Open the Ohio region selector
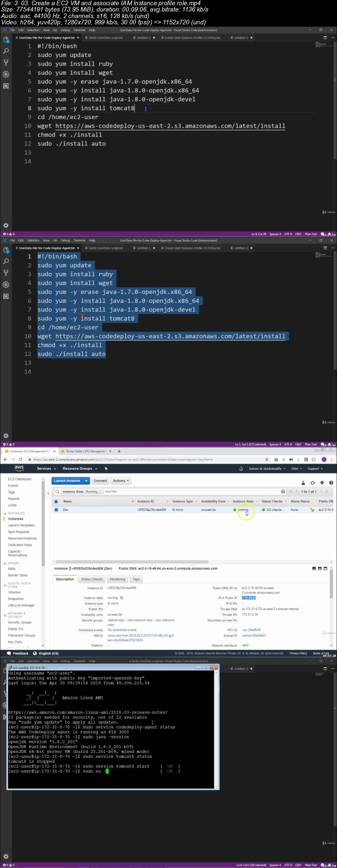 click(297, 469)
